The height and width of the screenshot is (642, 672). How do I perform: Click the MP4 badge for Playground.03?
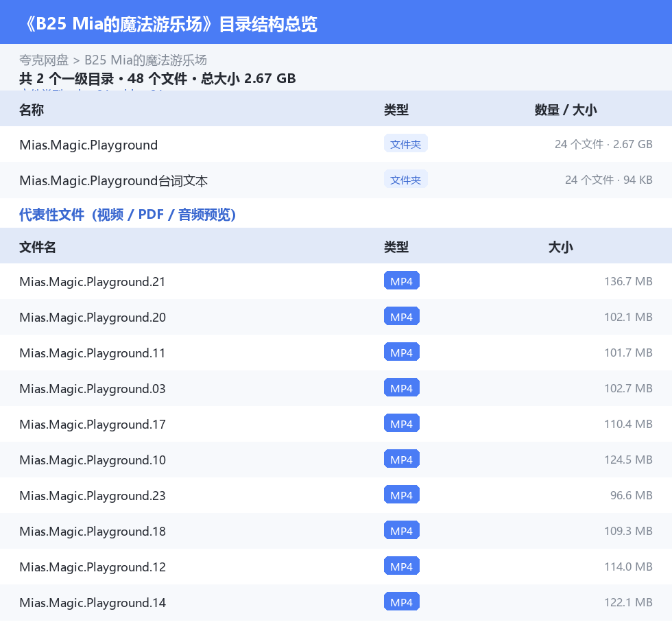(402, 388)
